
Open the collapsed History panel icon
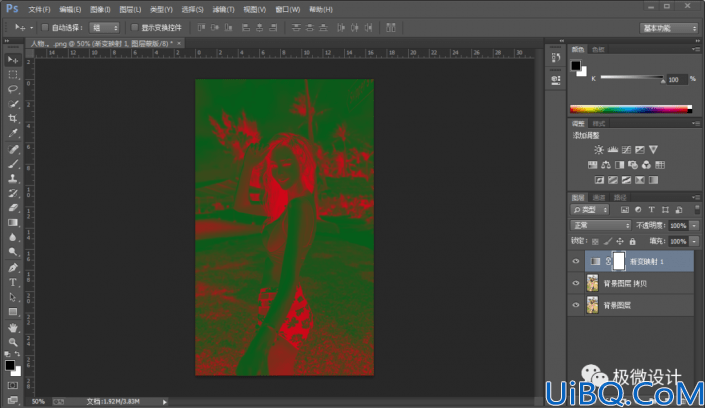click(556, 57)
